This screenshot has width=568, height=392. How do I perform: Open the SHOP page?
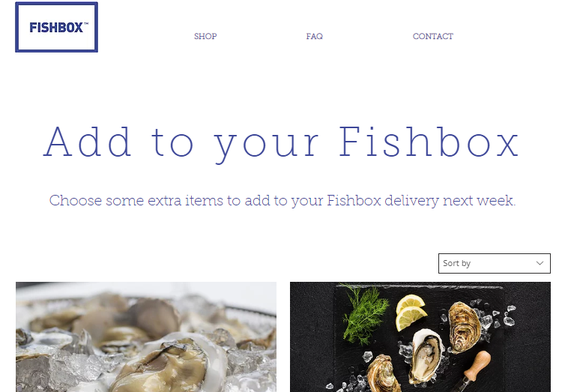pos(205,36)
